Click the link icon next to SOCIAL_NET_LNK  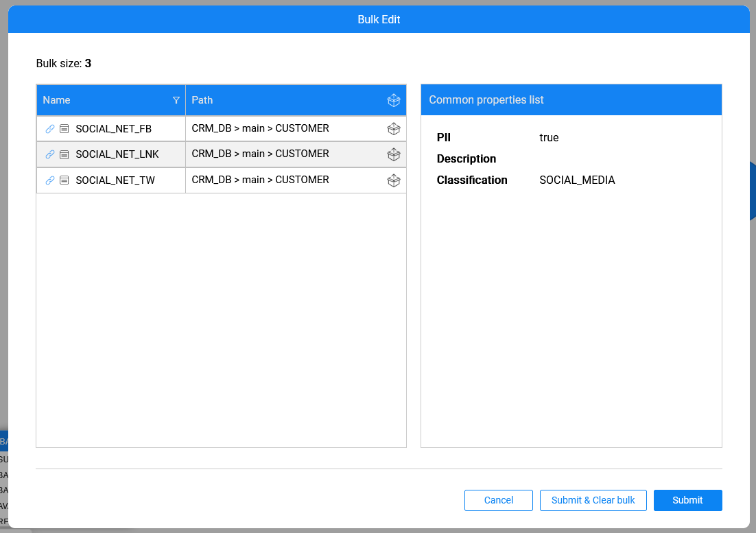pyautogui.click(x=49, y=154)
